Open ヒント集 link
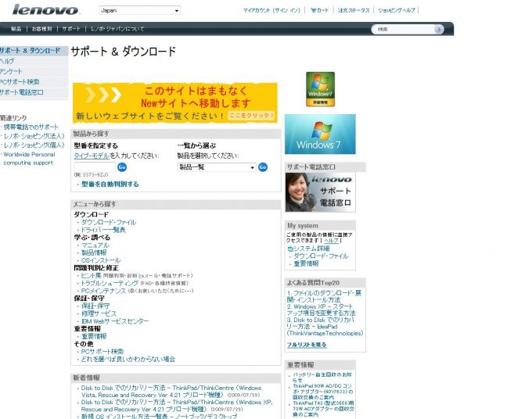 point(92,276)
